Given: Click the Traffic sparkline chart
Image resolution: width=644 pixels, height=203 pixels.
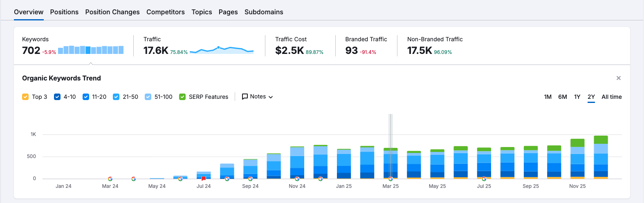Looking at the screenshot, I should (221, 50).
